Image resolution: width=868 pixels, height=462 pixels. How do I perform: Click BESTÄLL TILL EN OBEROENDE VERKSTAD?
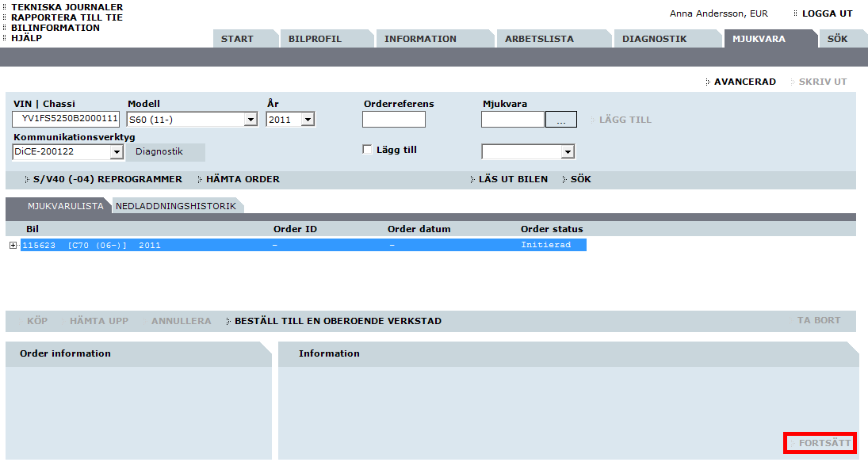pyautogui.click(x=338, y=321)
